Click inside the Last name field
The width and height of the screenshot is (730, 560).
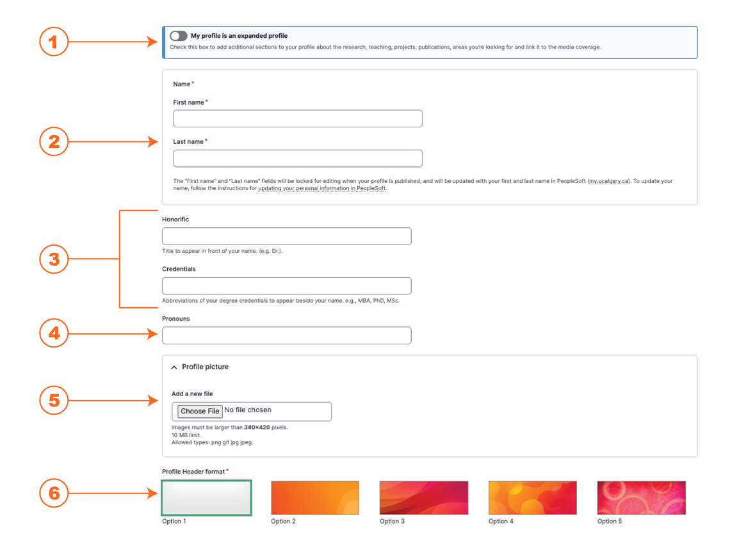pyautogui.click(x=297, y=158)
